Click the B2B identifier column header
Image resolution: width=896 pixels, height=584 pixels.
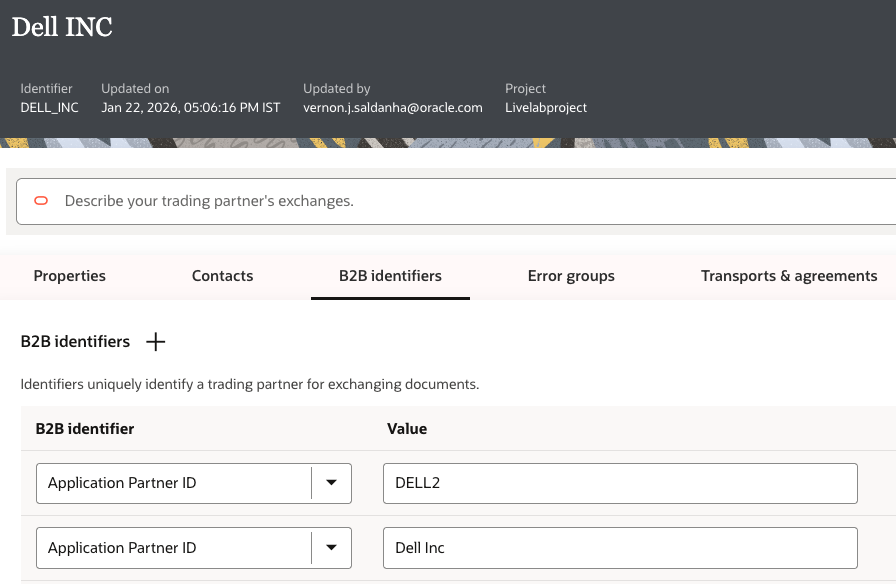85,428
